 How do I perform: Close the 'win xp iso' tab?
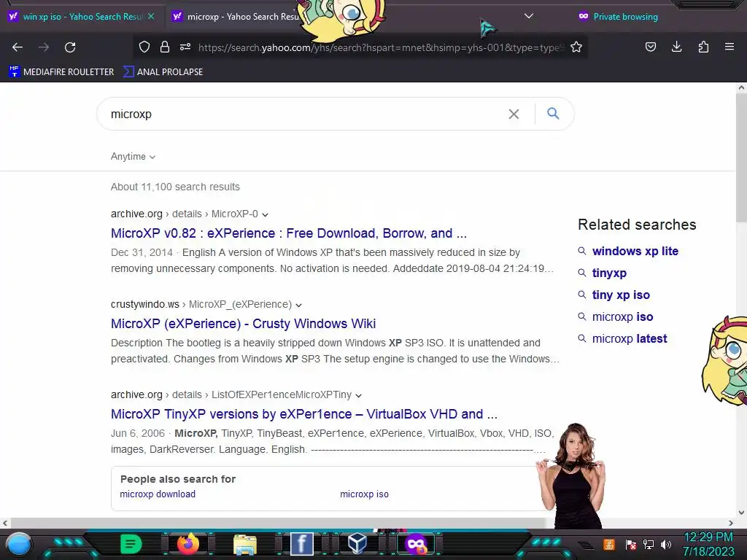click(x=151, y=16)
